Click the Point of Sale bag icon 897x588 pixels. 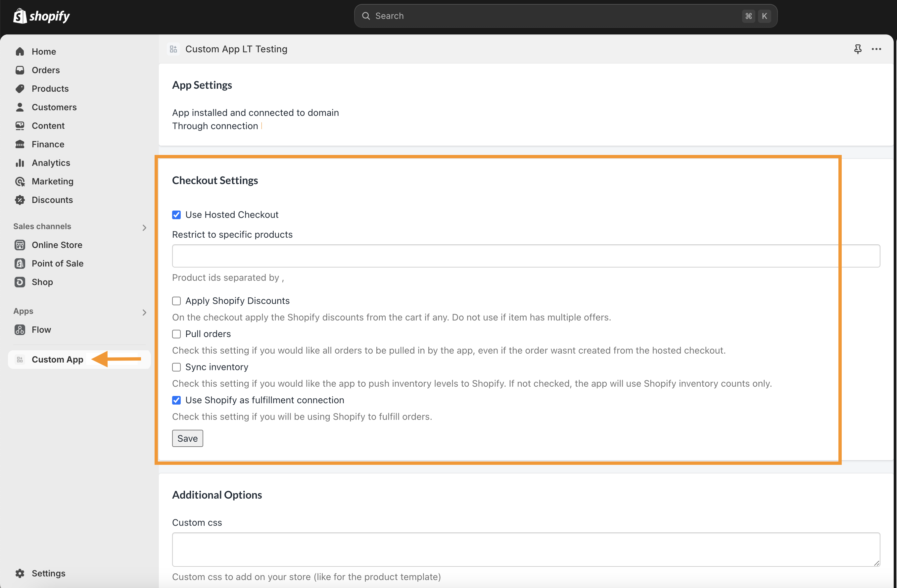point(20,263)
